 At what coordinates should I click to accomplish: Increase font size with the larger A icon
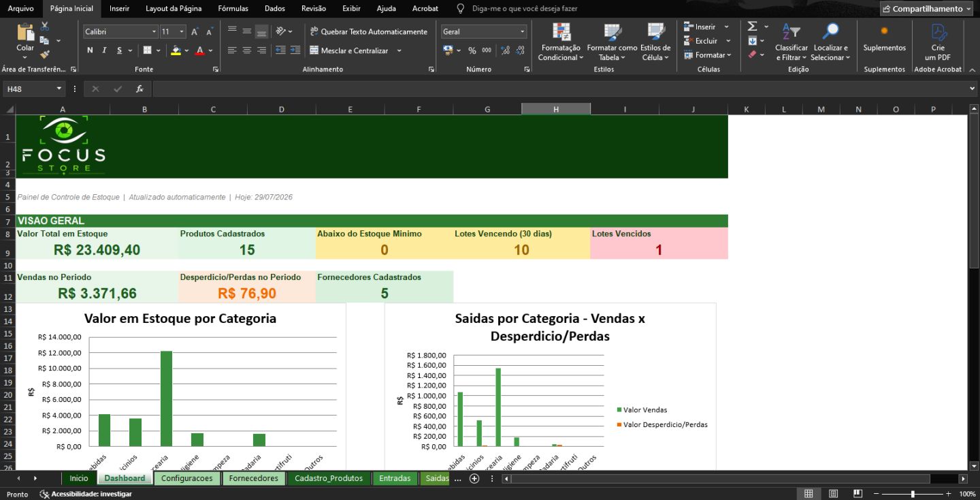coord(195,31)
